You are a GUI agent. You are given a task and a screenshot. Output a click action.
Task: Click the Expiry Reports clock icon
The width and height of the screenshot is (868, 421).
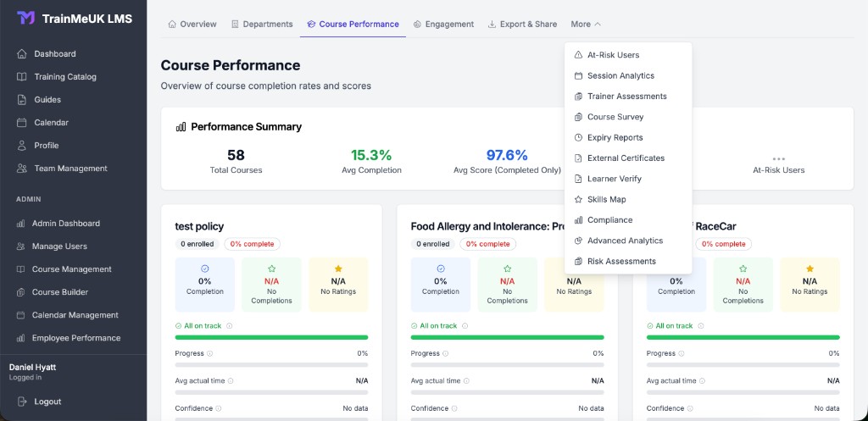click(578, 137)
